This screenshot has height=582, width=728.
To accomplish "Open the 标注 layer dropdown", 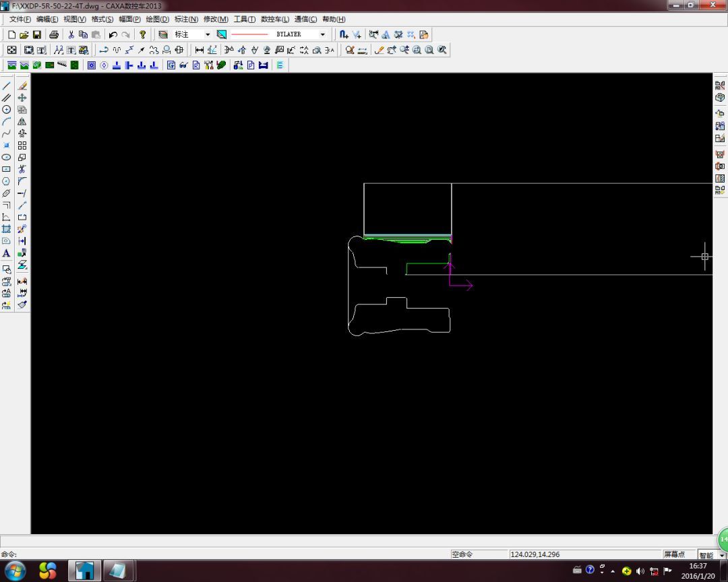I will (x=207, y=34).
